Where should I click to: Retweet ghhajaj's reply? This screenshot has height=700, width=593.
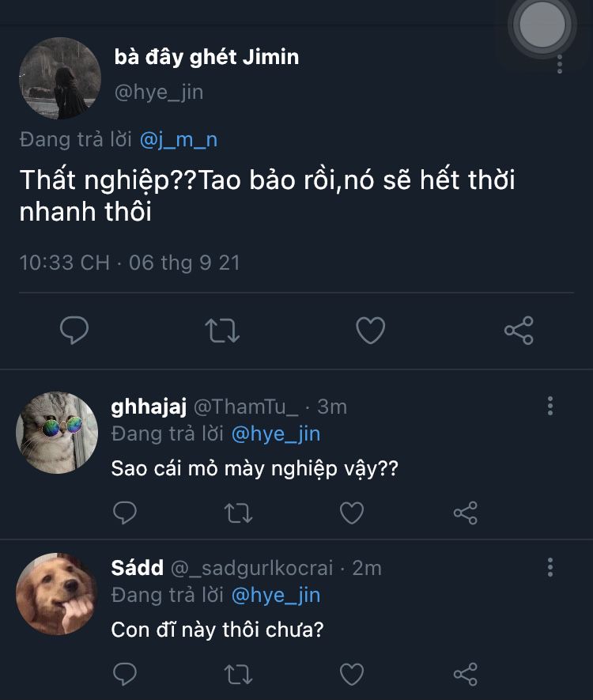point(239,513)
